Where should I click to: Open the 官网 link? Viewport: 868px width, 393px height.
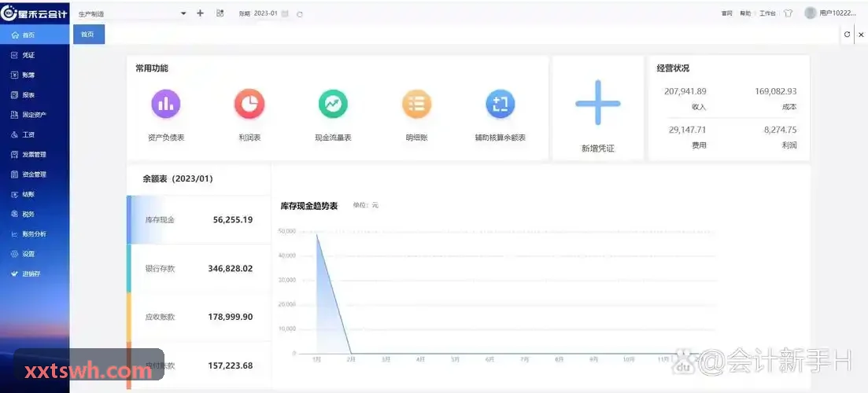(x=727, y=14)
